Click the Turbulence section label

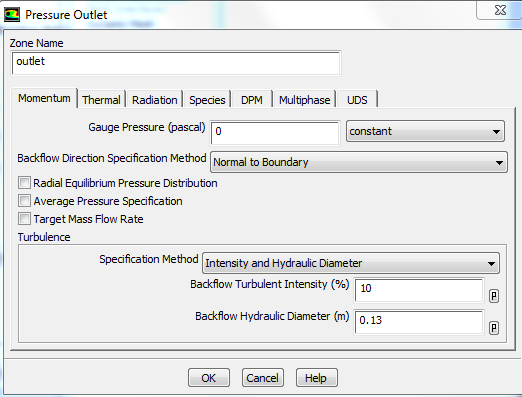pos(44,237)
